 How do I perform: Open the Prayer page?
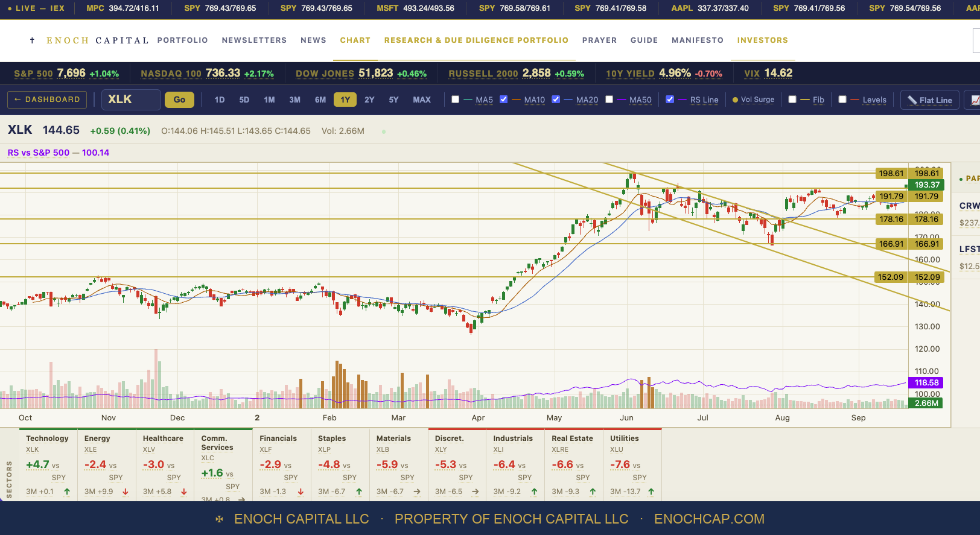pyautogui.click(x=600, y=40)
